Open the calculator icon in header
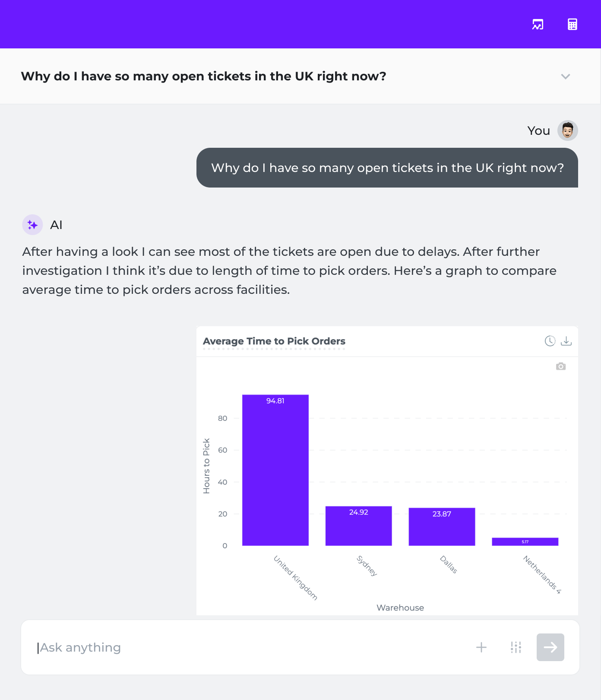 click(572, 25)
